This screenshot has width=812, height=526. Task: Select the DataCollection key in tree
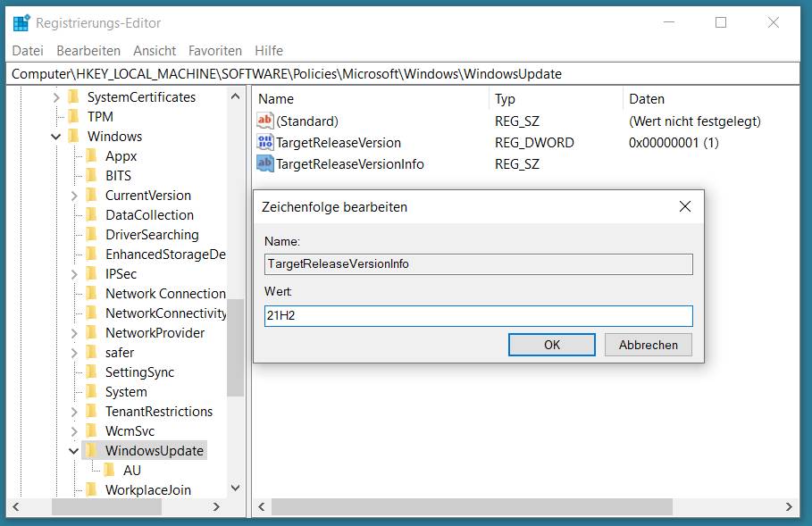(149, 215)
